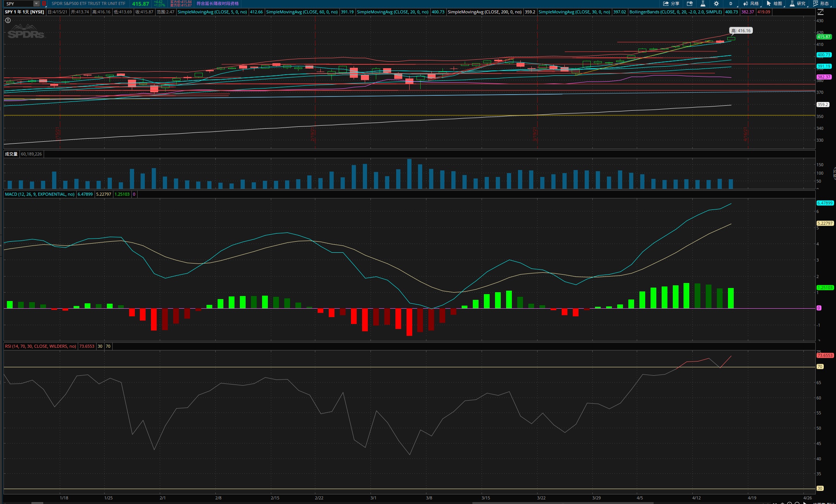Click the 359.2 tag on the price axis
The image size is (836, 504).
point(823,105)
